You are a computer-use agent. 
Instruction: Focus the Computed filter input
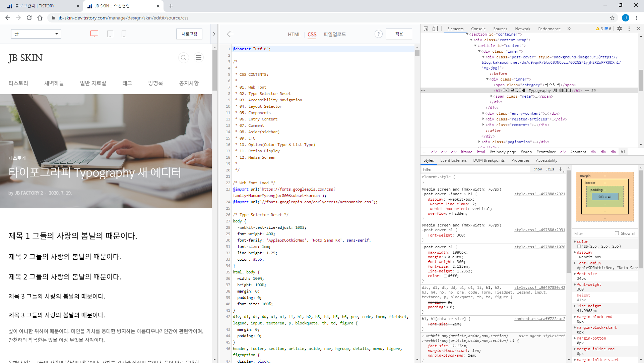[592, 234]
